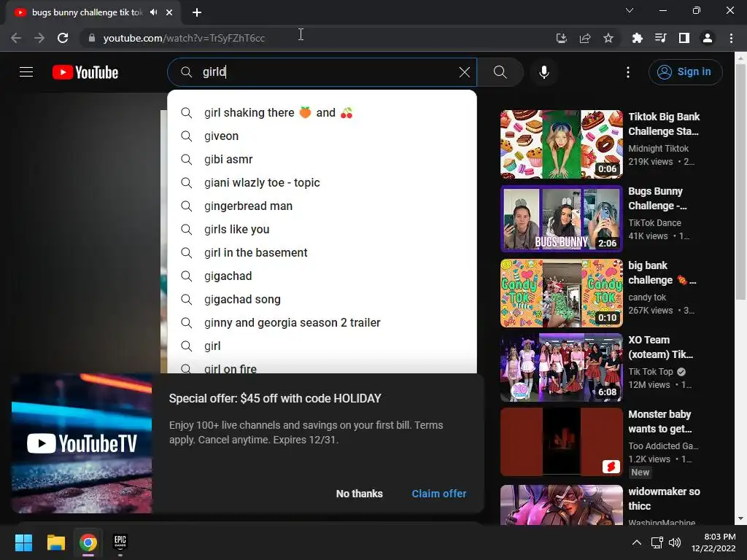Open the Tiktok Big Bank Challenge thumbnail

click(561, 144)
